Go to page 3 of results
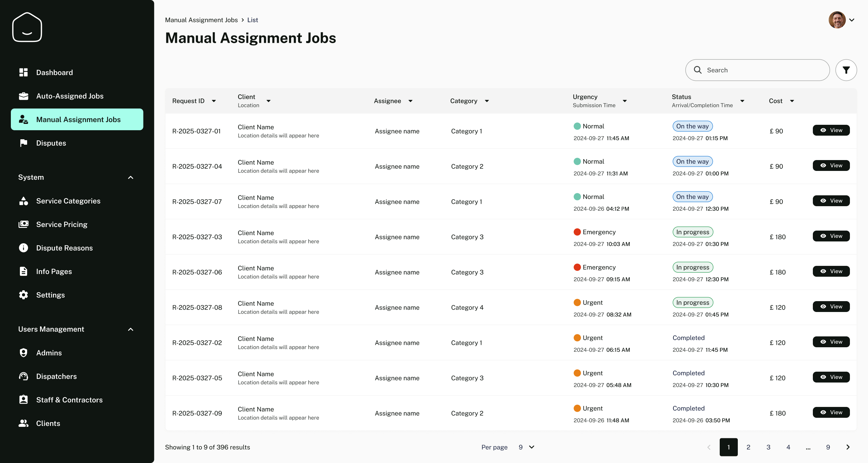Image resolution: width=868 pixels, height=463 pixels. pos(768,447)
